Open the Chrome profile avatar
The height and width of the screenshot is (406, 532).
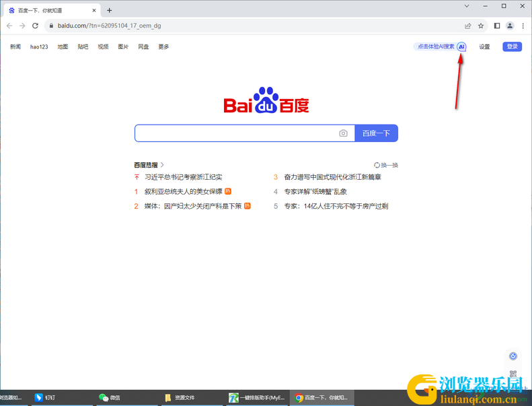click(x=510, y=26)
